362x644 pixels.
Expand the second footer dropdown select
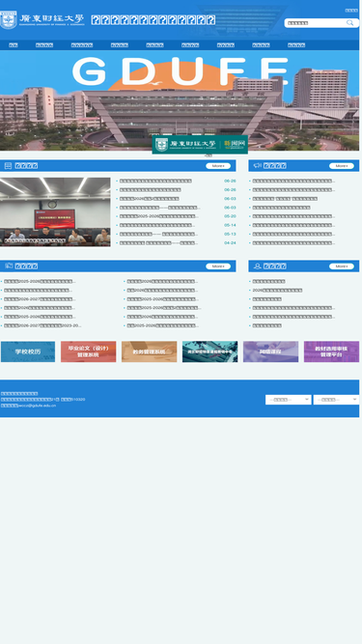[336, 400]
